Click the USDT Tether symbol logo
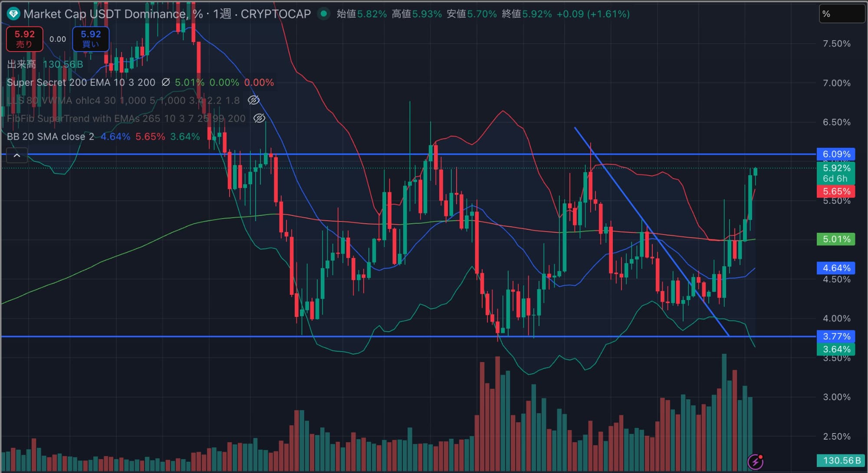Image resolution: width=868 pixels, height=473 pixels. point(13,14)
